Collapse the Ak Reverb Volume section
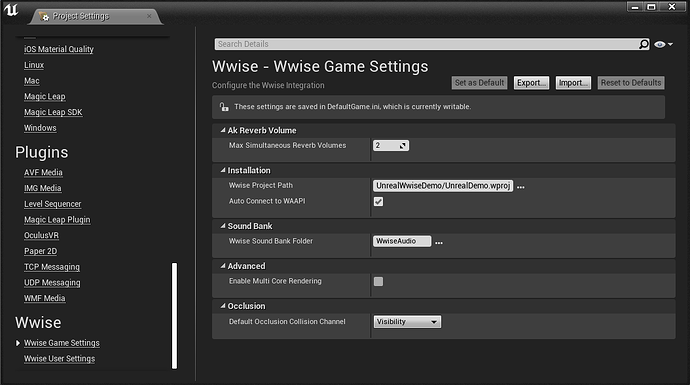This screenshot has width=690, height=385. (x=223, y=130)
